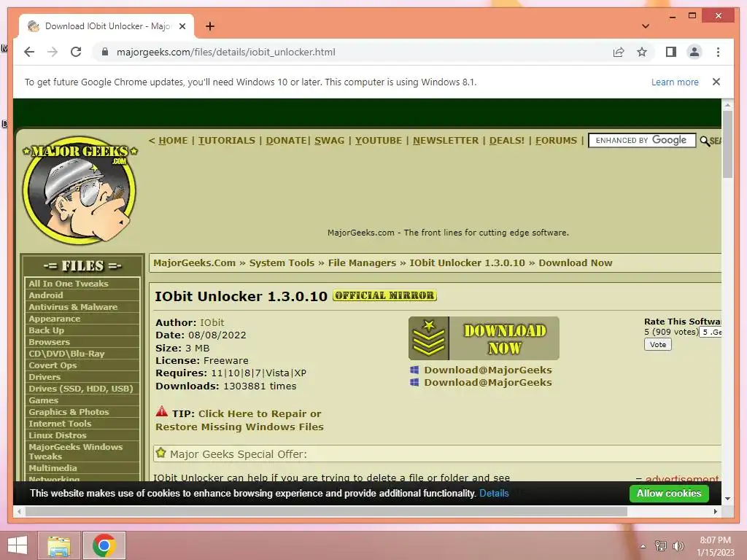Bookmark this page with star icon

642,52
